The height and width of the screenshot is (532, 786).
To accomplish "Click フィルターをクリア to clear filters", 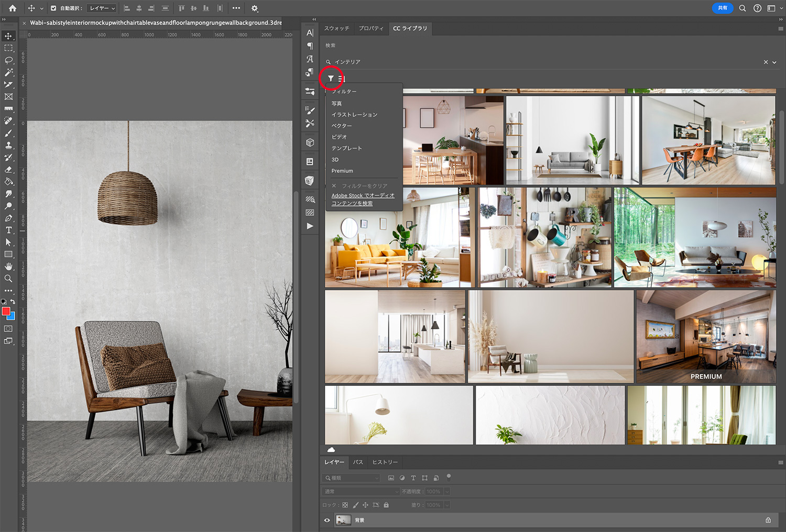I will 359,186.
